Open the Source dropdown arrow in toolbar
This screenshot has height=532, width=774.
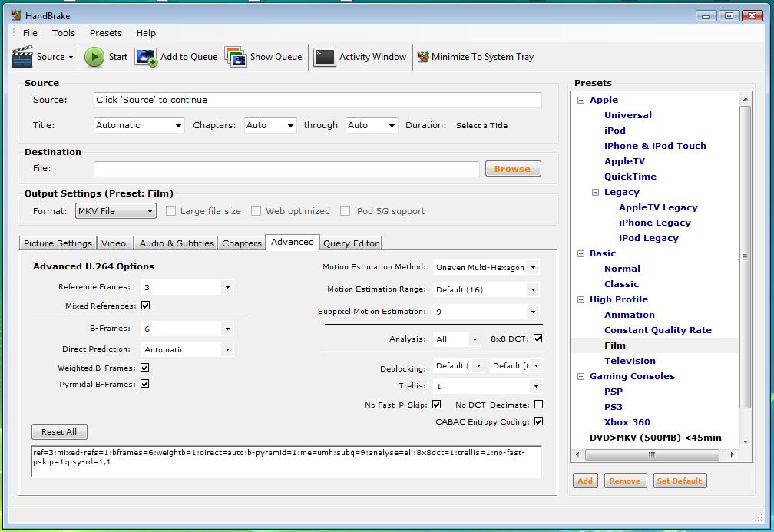pos(71,58)
